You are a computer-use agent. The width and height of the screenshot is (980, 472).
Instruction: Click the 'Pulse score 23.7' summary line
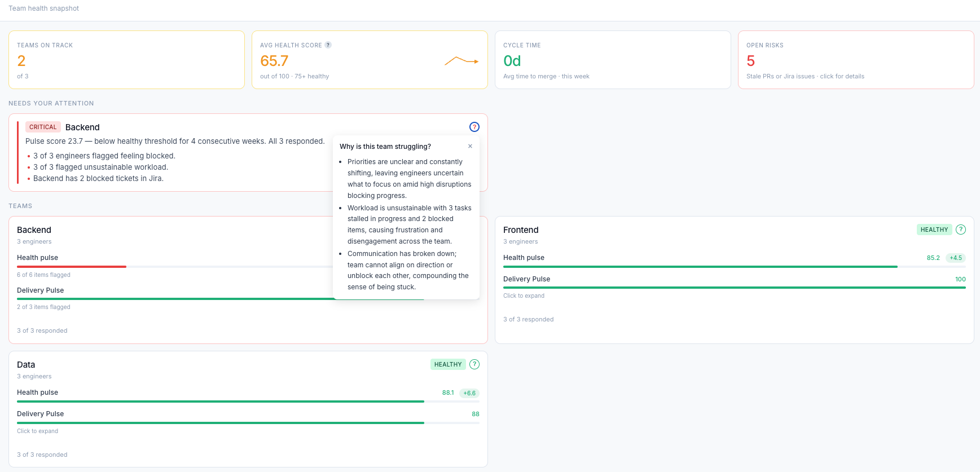coord(175,141)
